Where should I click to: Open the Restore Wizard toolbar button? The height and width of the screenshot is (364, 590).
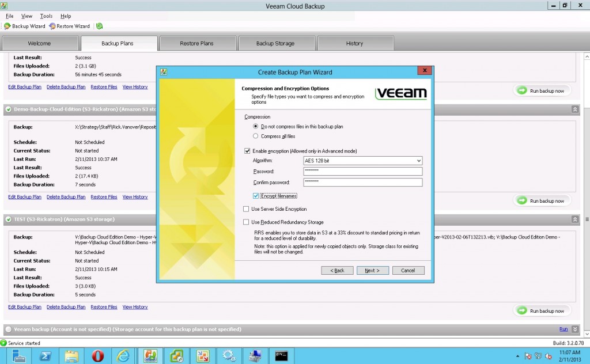pyautogui.click(x=70, y=26)
